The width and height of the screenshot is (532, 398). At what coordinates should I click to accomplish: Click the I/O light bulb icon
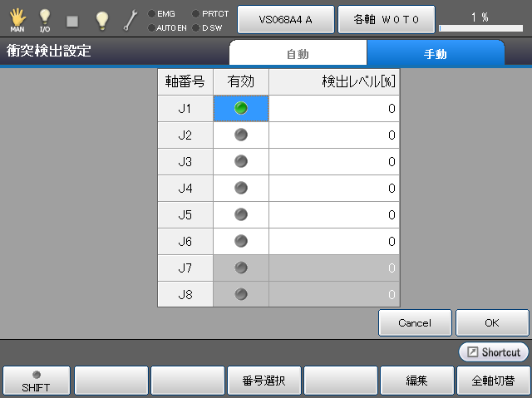45,19
